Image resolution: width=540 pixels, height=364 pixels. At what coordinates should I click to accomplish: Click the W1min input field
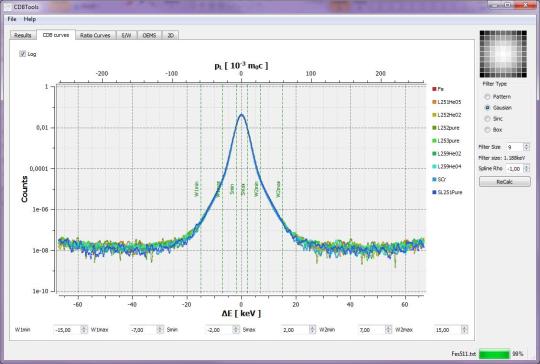[x=67, y=330]
